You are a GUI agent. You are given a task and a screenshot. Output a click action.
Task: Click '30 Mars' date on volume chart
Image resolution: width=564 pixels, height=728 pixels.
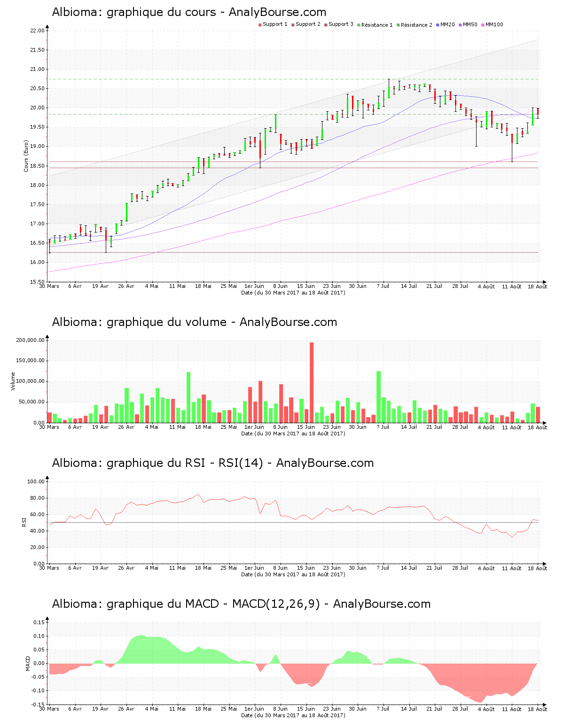coord(49,427)
